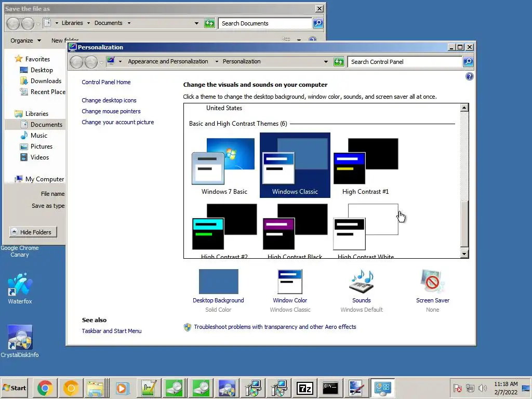Image resolution: width=532 pixels, height=399 pixels.
Task: Click Change your account picture link
Action: point(118,122)
